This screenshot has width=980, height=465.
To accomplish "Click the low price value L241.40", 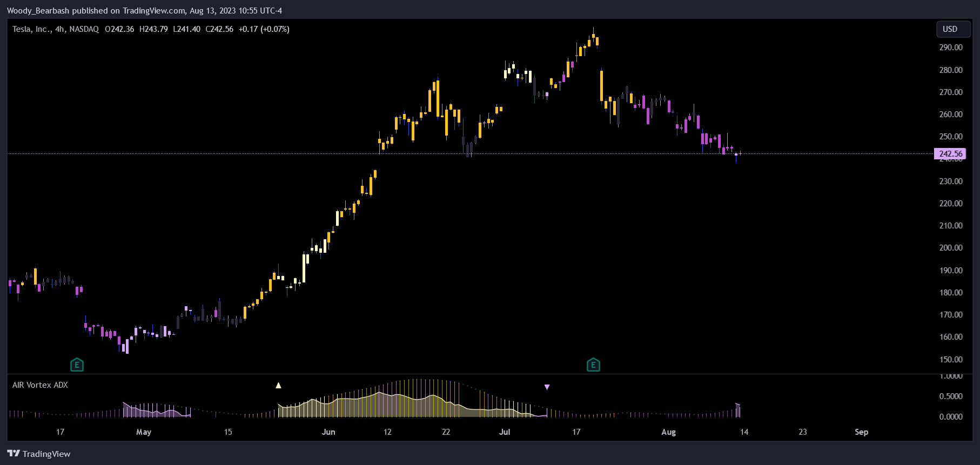I will [186, 29].
